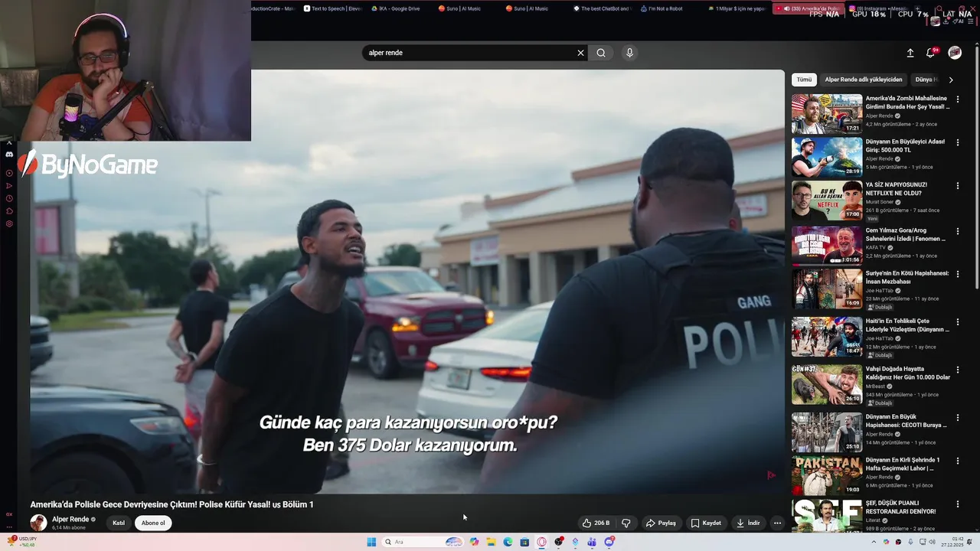Viewport: 980px width, 551px height.
Task: Open the USD/JPY widget on taskbar
Action: point(23,542)
